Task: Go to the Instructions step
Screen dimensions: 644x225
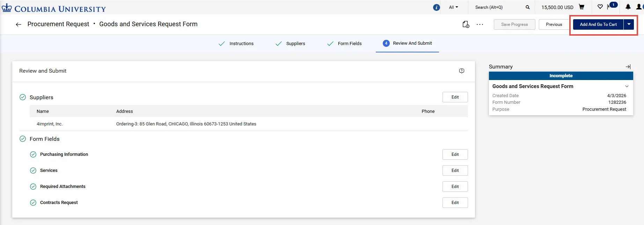Action: [236, 44]
